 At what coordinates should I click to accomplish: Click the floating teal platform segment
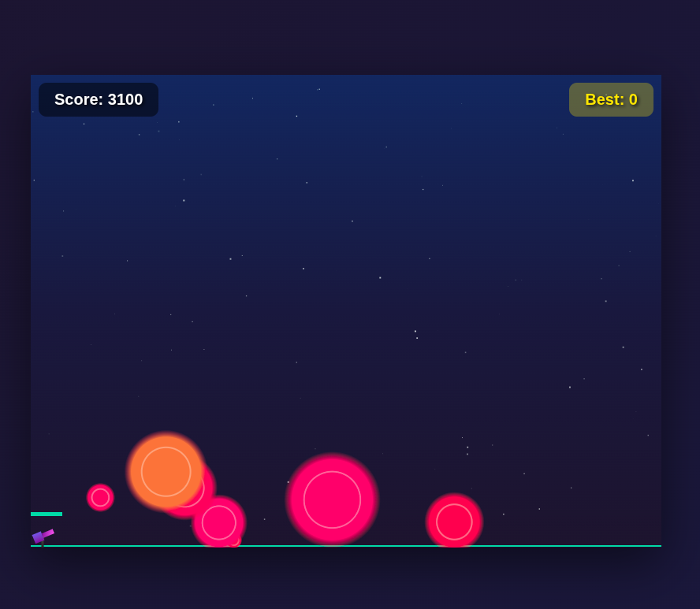click(46, 513)
